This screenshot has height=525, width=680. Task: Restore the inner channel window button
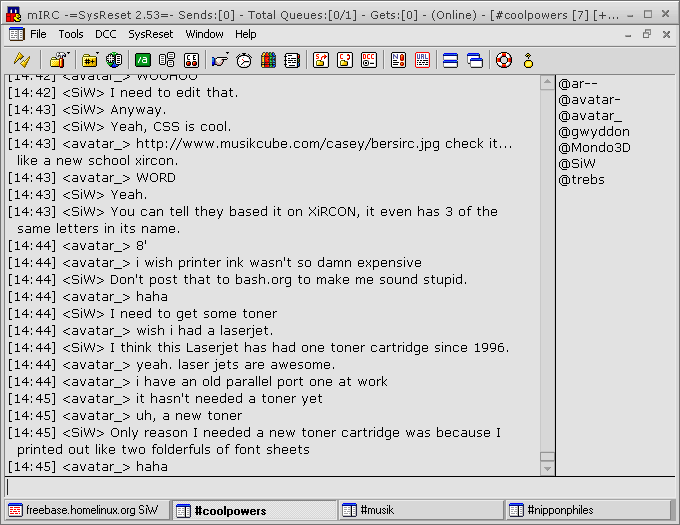(647, 34)
